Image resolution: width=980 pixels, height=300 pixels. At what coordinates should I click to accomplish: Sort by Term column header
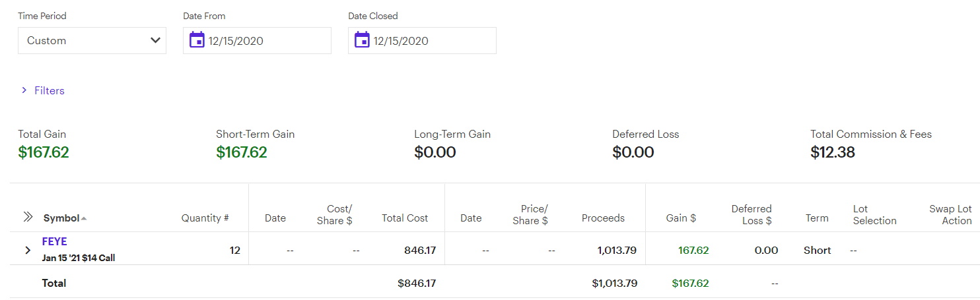coord(817,218)
